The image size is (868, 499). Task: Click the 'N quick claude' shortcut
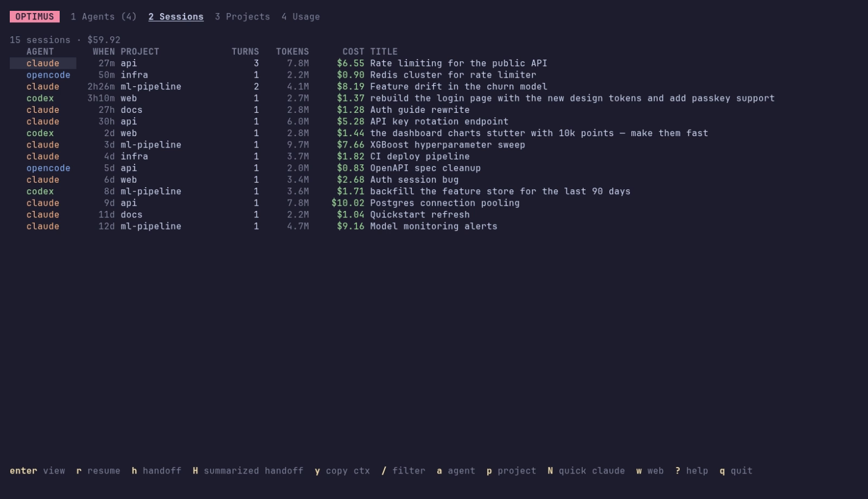(x=586, y=471)
